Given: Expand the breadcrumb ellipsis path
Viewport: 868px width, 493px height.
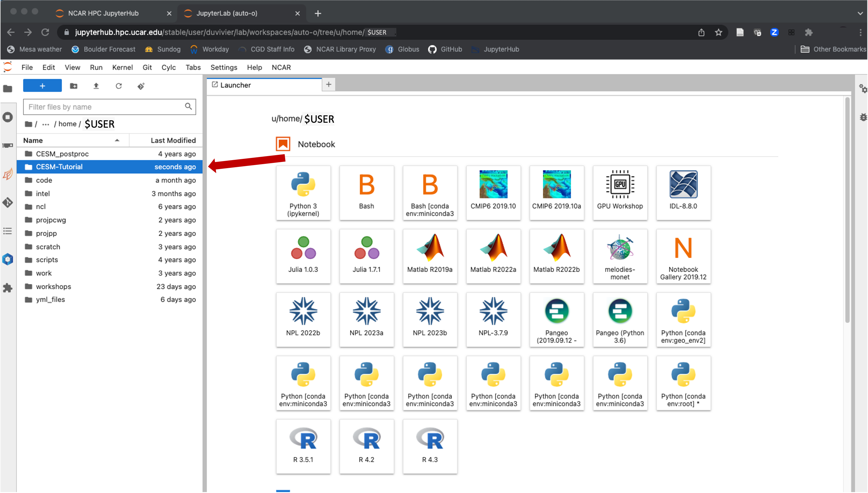Looking at the screenshot, I should (x=46, y=124).
